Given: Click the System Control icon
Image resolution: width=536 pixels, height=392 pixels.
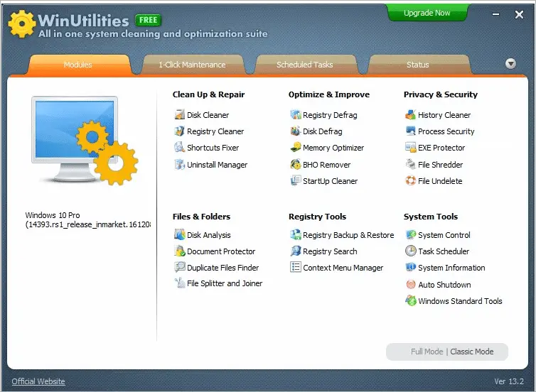Looking at the screenshot, I should tap(411, 234).
